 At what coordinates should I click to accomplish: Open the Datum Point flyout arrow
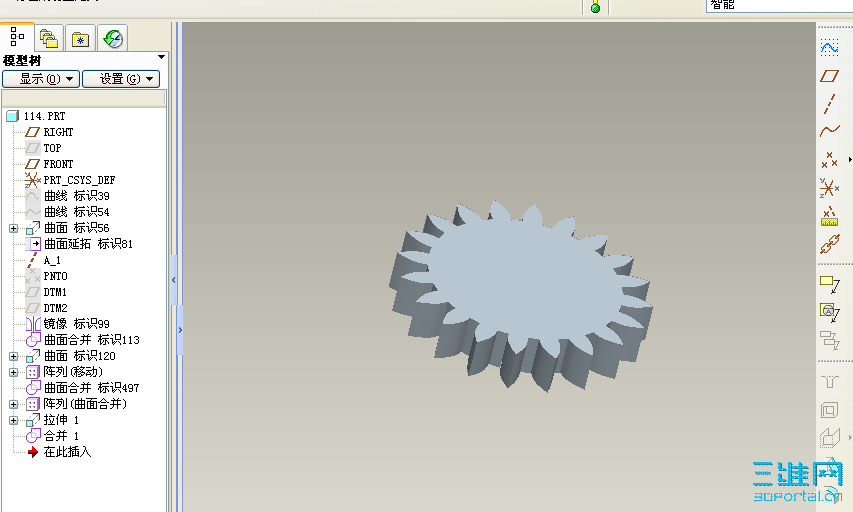point(850,160)
